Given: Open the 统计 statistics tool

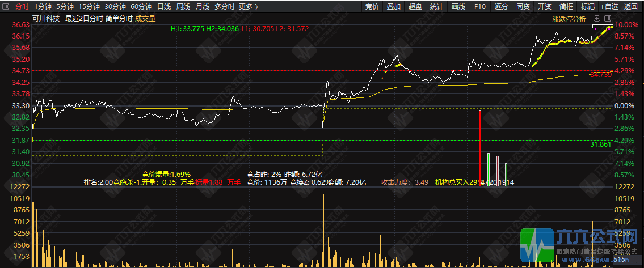Looking at the screenshot, I should point(436,7).
